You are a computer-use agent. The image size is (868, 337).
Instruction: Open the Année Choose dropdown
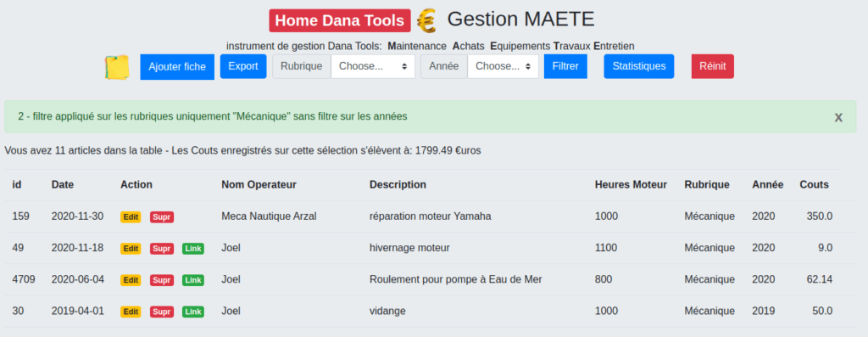[x=504, y=66]
